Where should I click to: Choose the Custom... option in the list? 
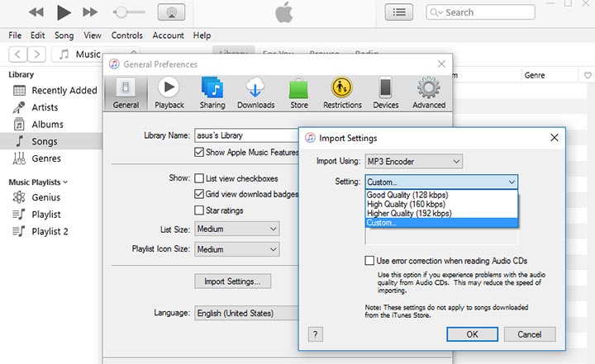pyautogui.click(x=441, y=223)
